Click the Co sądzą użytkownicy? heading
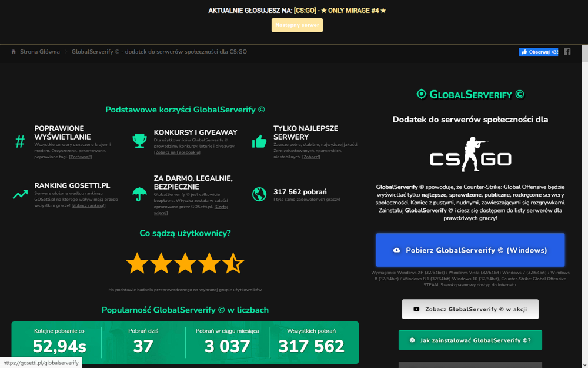Image resolution: width=588 pixels, height=368 pixels. point(185,233)
